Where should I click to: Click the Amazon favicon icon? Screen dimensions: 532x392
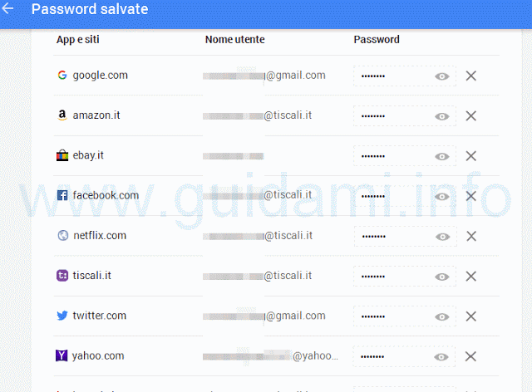(62, 115)
